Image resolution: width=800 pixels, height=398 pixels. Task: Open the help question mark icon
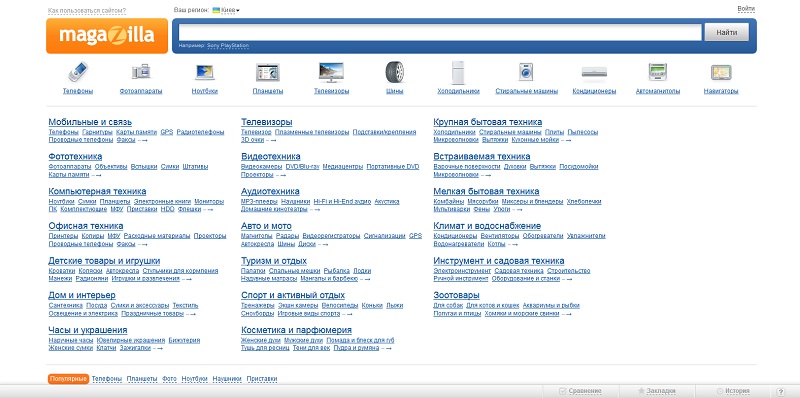click(x=780, y=391)
